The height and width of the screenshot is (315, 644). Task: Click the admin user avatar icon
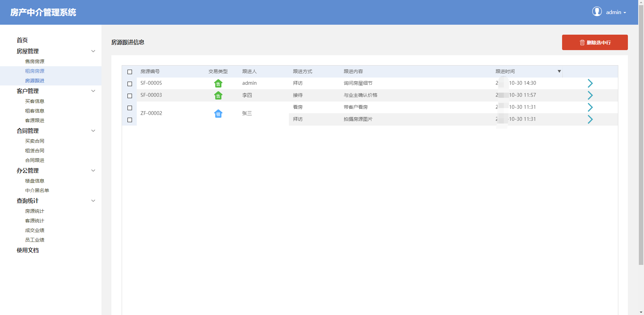pyautogui.click(x=597, y=12)
